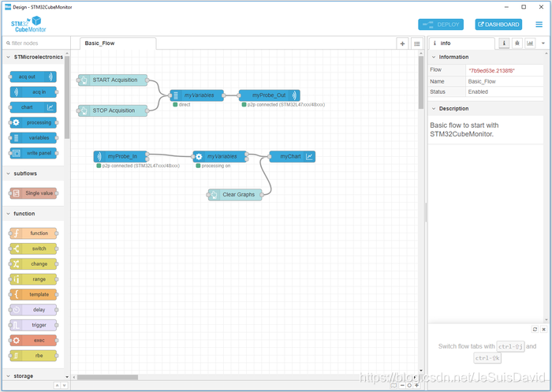Select the template palette node
This screenshot has height=392, width=552.
click(33, 294)
